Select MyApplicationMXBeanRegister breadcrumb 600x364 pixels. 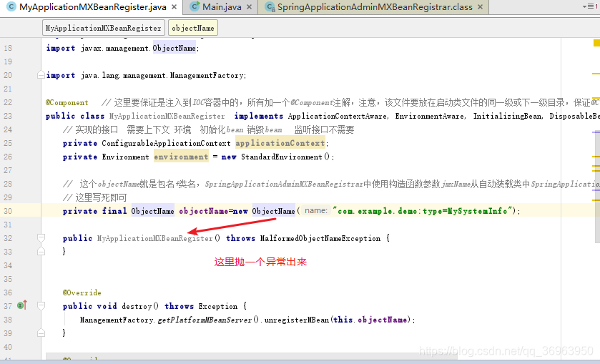coord(103,28)
